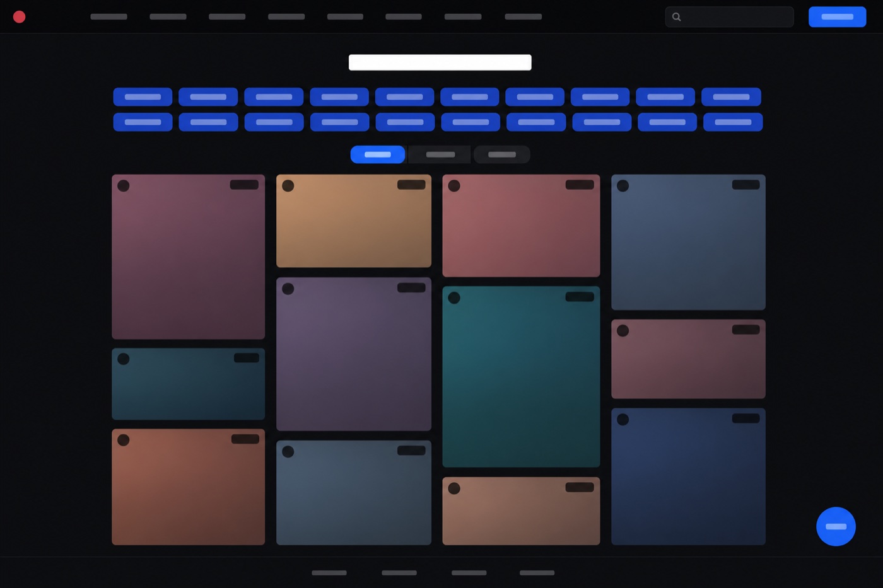The width and height of the screenshot is (883, 588).
Task: Open the large bright teal card
Action: point(521,377)
